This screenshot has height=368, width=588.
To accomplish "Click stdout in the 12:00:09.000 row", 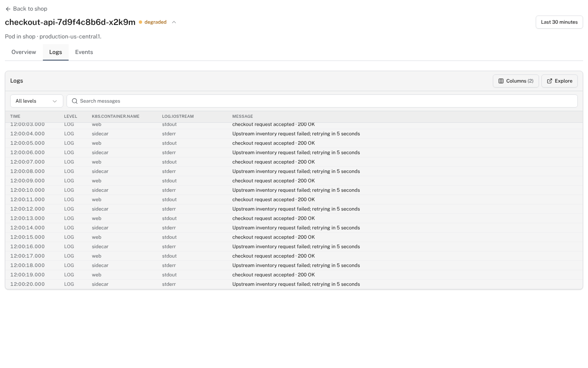I will (x=169, y=181).
